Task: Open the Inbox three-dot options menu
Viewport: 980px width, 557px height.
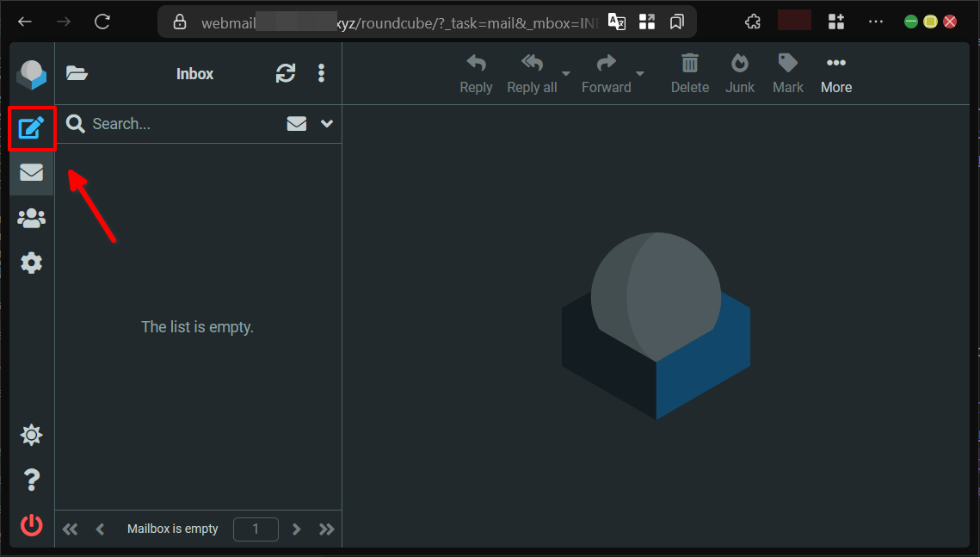Action: 321,74
